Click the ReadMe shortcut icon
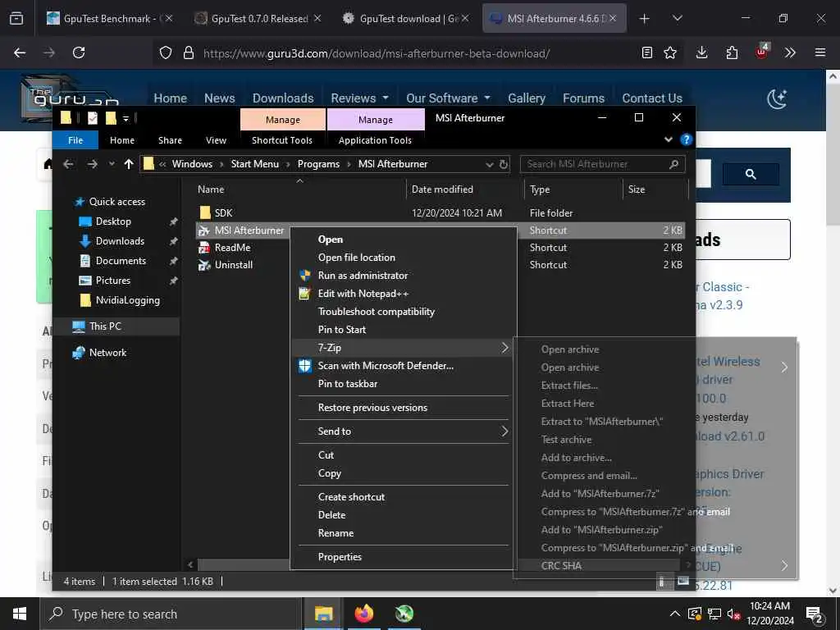Viewport: 840px width, 630px height. (x=203, y=248)
